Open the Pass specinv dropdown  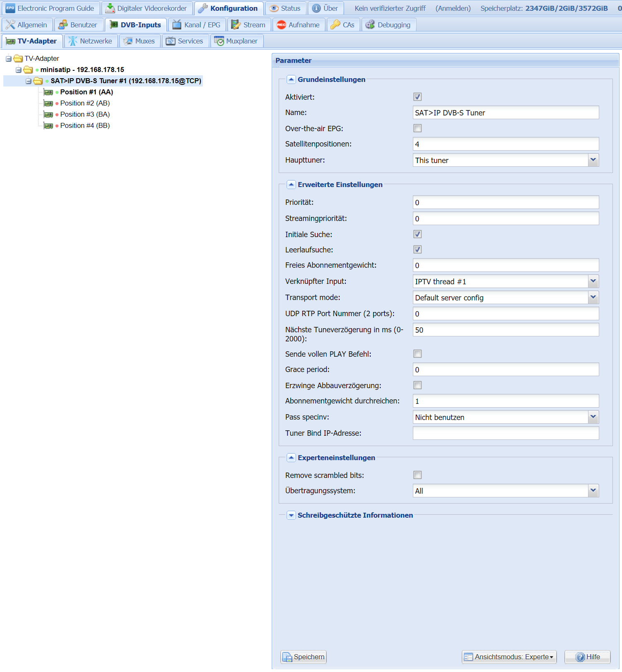593,417
